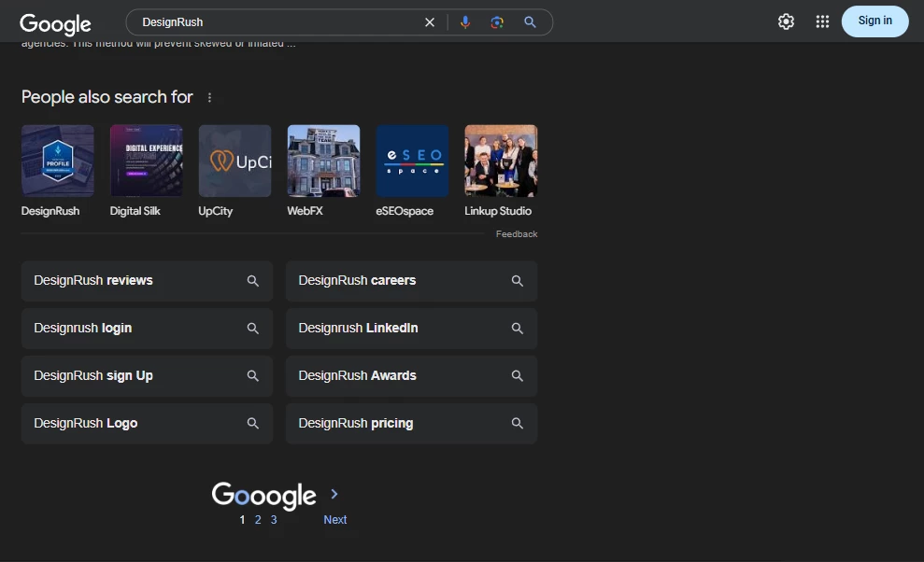The height and width of the screenshot is (562, 924).
Task: Click magnifier icon in DesignRush Awards row
Action: coord(518,376)
